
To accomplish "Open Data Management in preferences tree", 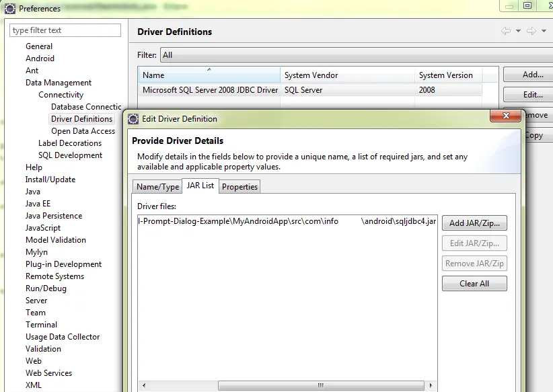I will pos(59,83).
